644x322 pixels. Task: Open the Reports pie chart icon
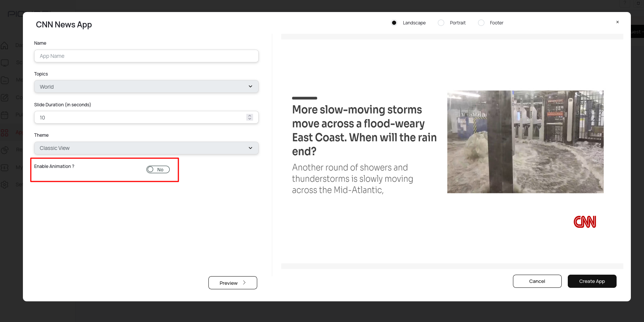point(5,150)
